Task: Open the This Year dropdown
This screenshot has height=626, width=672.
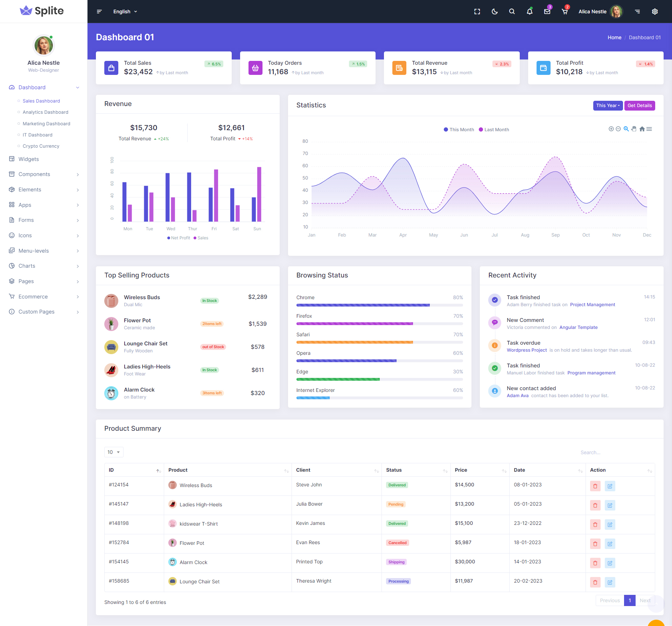Action: [x=608, y=105]
